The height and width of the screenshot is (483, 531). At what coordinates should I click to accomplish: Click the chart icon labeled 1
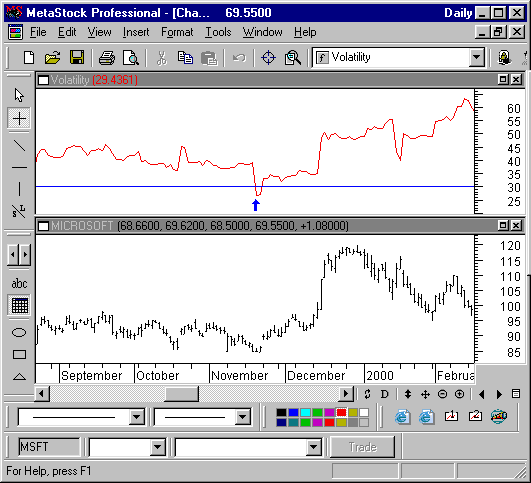click(451, 417)
